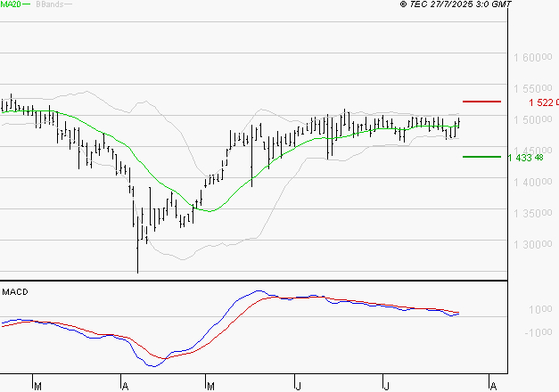The width and height of the screenshot is (559, 392).
Task: Select the green 1 433 support line marker
Action: point(481,157)
